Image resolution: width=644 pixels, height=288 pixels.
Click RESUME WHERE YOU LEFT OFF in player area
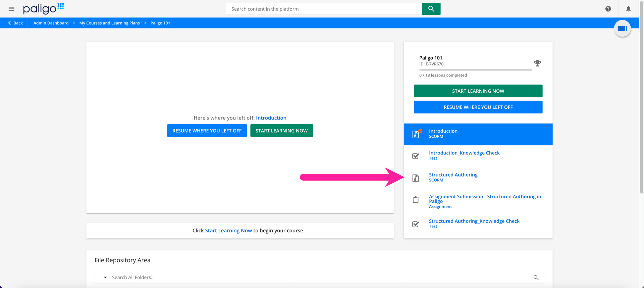click(x=207, y=131)
